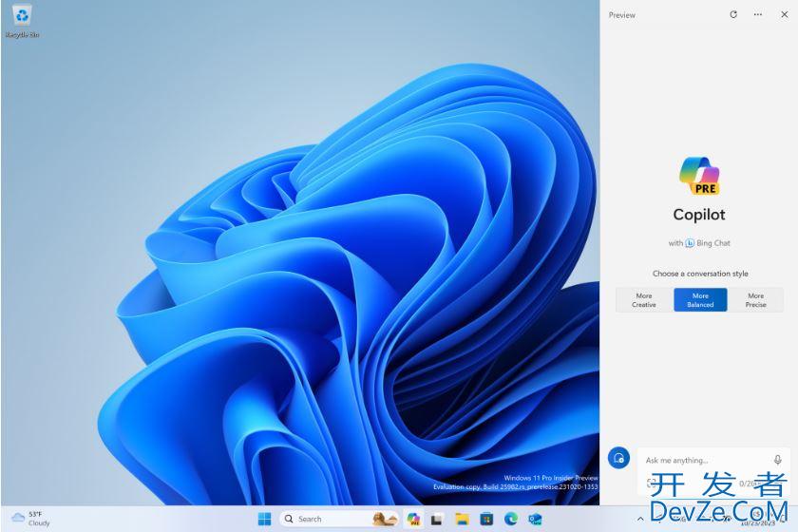Open the Recycle Bin on desktop
This screenshot has width=798, height=532.
[22, 19]
